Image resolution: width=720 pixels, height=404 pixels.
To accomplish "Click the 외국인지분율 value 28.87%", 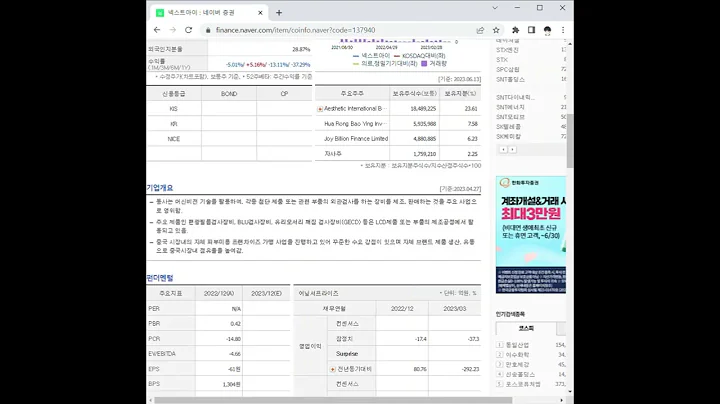I will tap(301, 49).
